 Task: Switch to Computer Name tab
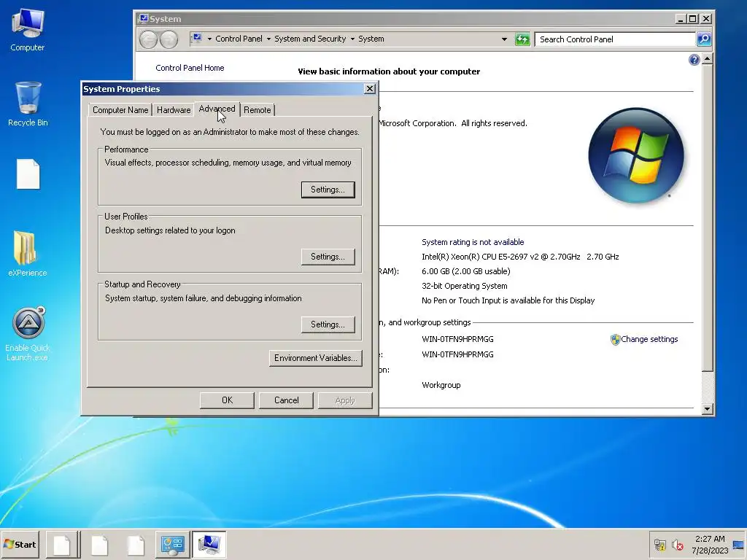pyautogui.click(x=120, y=110)
